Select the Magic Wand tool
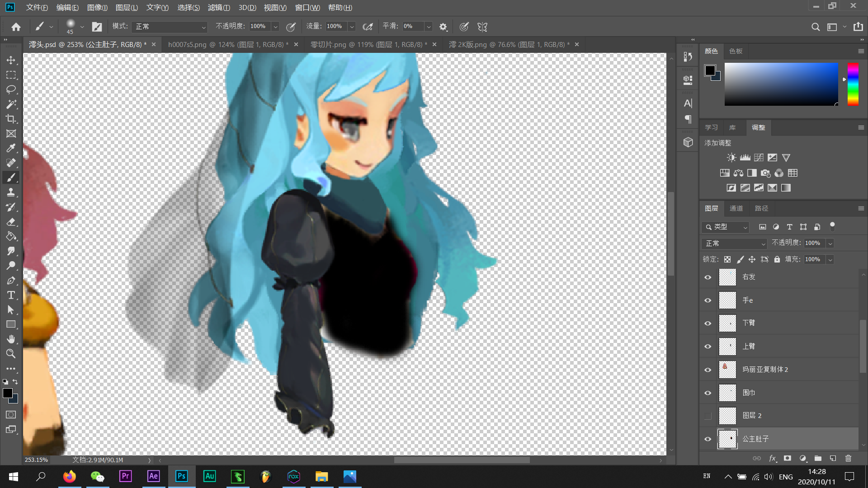Image resolution: width=868 pixels, height=488 pixels. [x=11, y=104]
